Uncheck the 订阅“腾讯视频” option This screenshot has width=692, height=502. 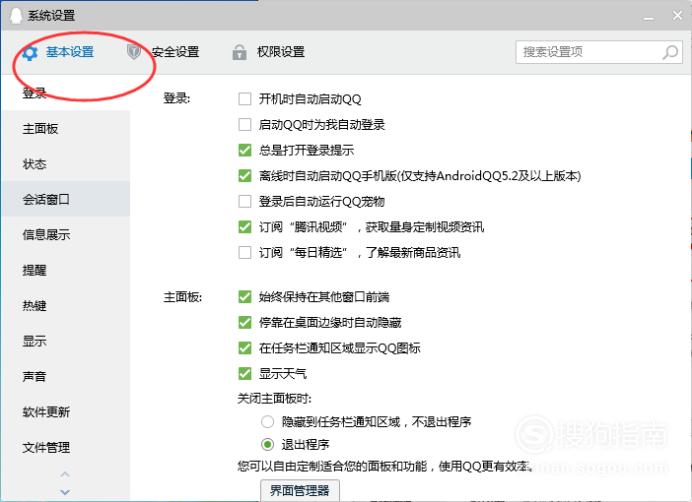pyautogui.click(x=244, y=227)
